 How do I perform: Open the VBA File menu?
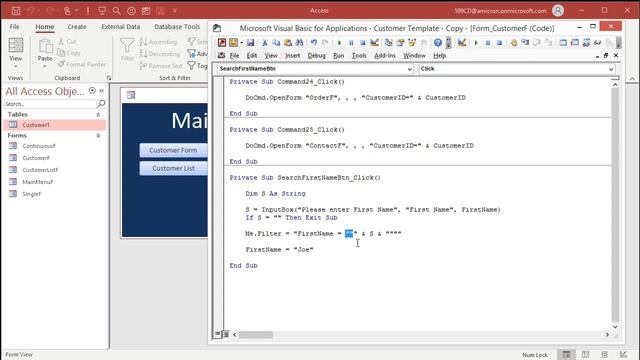(234, 56)
